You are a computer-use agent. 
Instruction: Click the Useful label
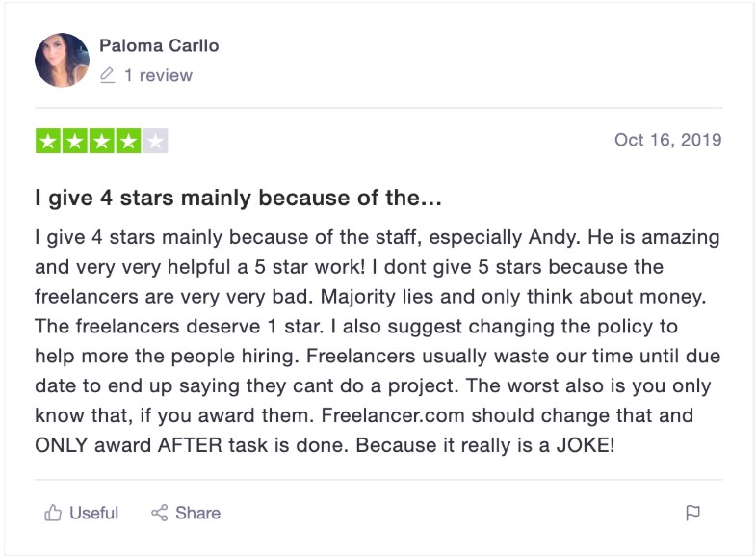point(94,513)
